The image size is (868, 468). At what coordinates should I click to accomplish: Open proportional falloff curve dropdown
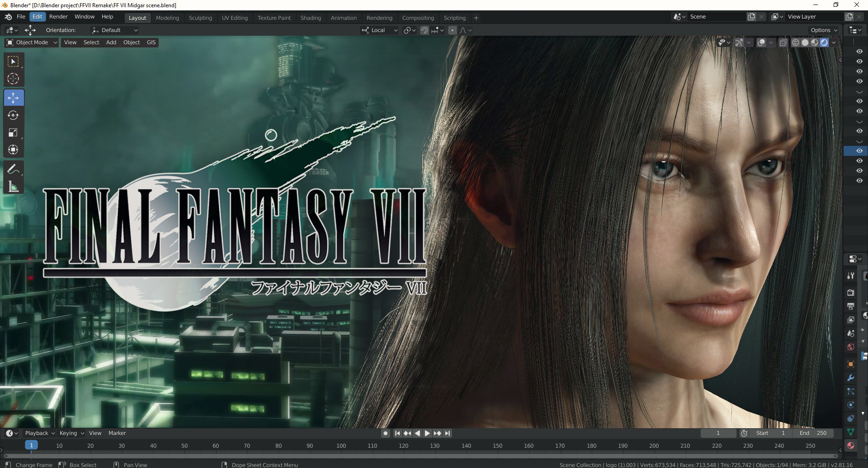tap(466, 30)
